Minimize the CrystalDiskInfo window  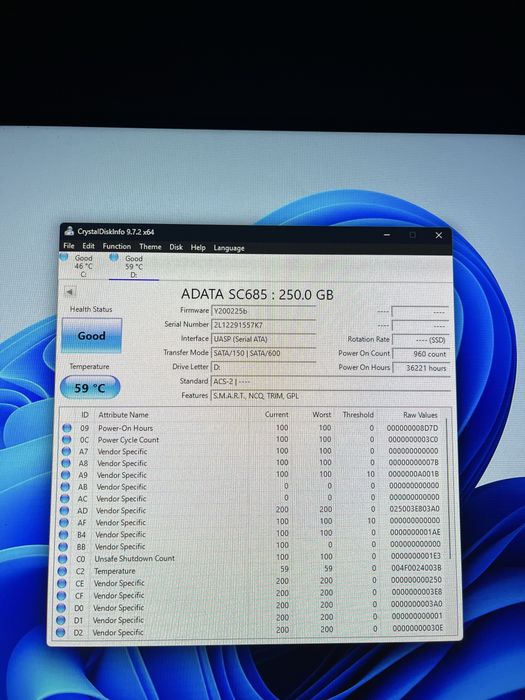[x=387, y=235]
